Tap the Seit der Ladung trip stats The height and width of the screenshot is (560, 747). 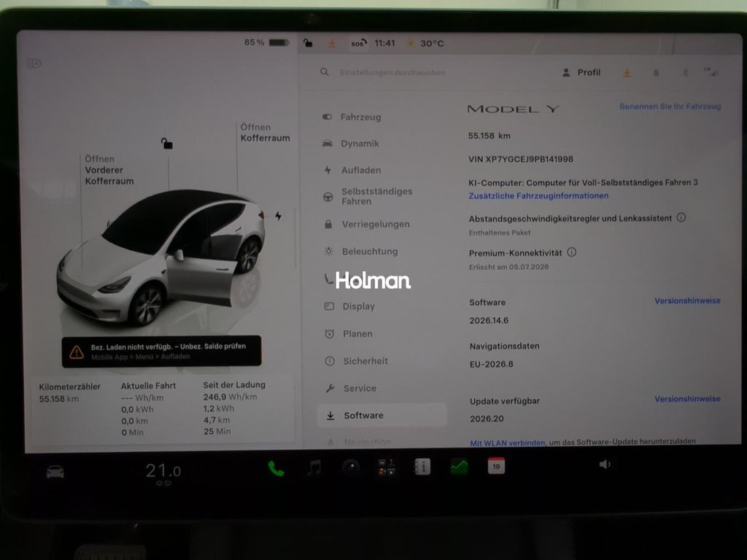tap(234, 408)
